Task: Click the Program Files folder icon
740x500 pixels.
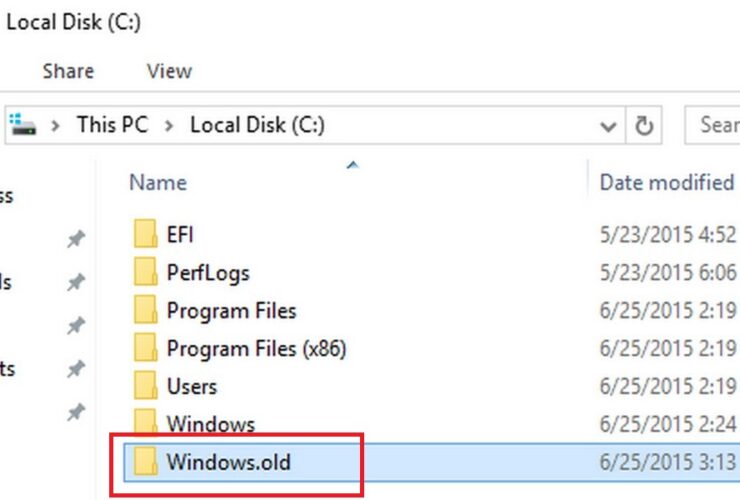Action: click(145, 311)
